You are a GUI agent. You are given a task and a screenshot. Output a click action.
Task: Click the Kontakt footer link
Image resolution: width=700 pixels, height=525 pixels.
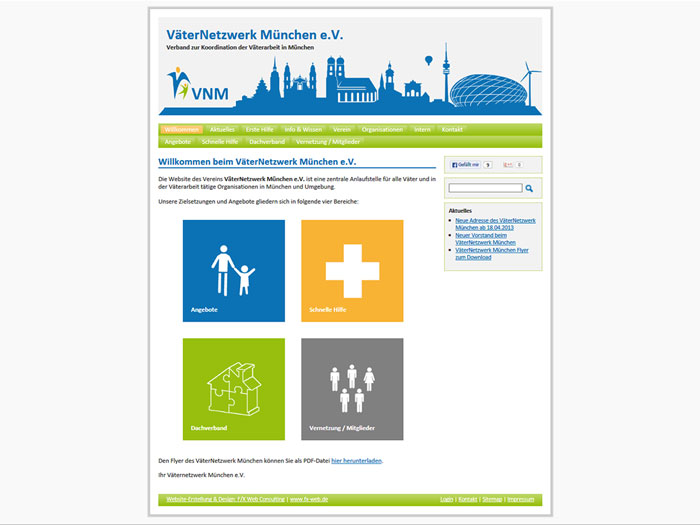tap(468, 499)
